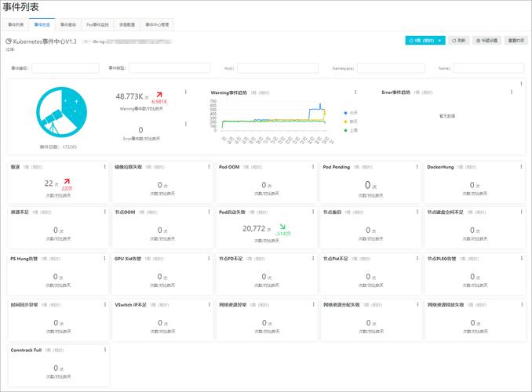Click the 事件总数 173265 total label
Image resolution: width=532 pixels, height=392 pixels.
tap(58, 147)
